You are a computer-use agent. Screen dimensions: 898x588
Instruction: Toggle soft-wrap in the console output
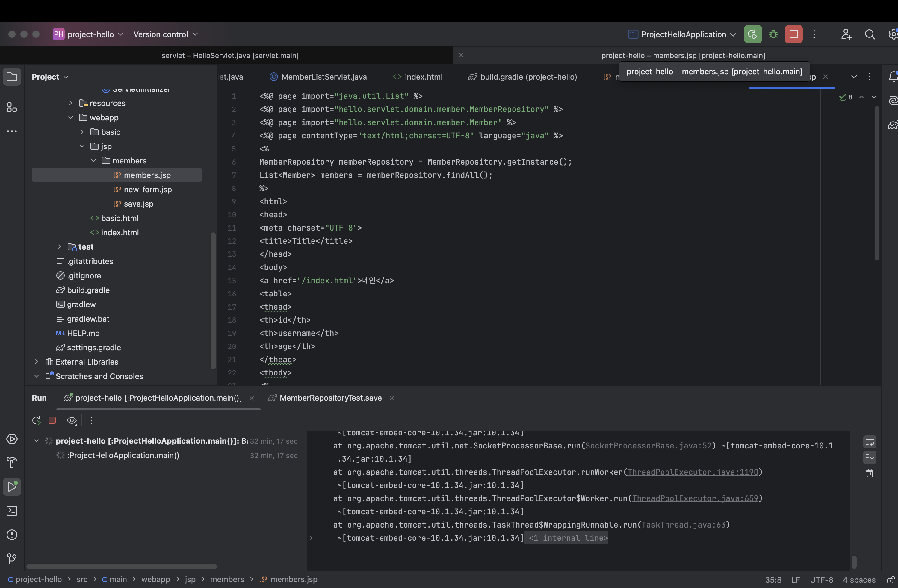pyautogui.click(x=870, y=442)
